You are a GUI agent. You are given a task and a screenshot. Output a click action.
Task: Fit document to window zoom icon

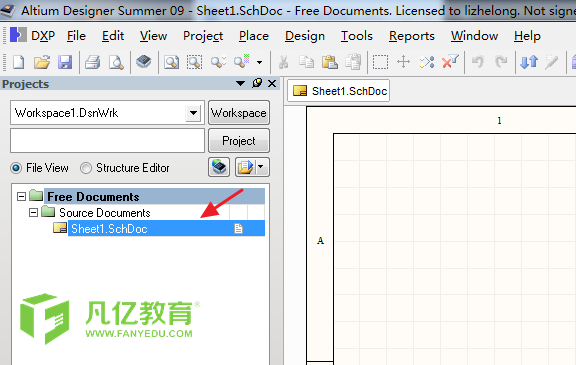[172, 62]
